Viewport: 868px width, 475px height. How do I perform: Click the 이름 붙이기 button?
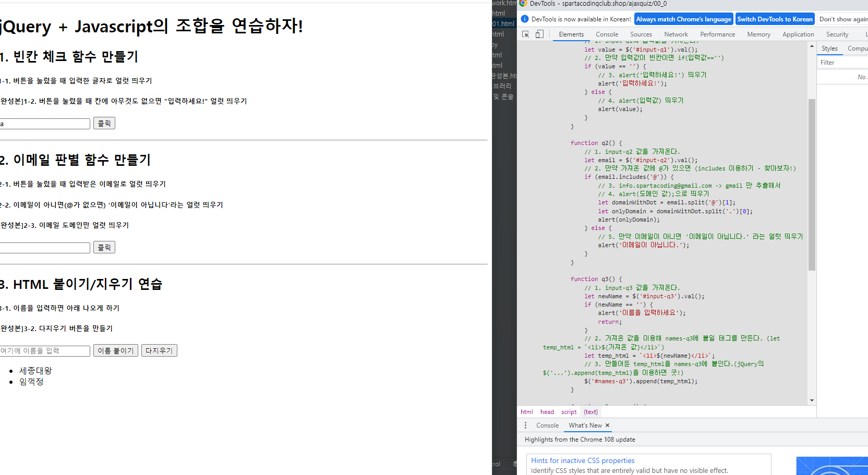116,350
